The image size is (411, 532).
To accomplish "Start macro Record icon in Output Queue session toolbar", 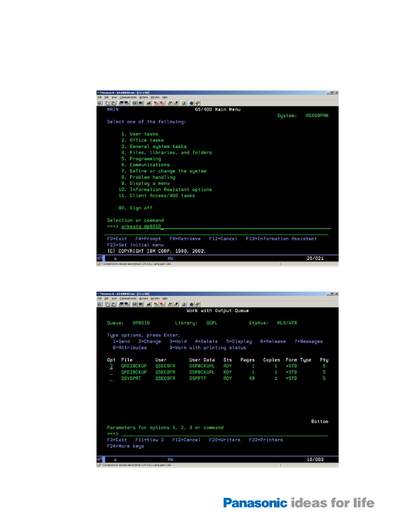I will click(156, 304).
